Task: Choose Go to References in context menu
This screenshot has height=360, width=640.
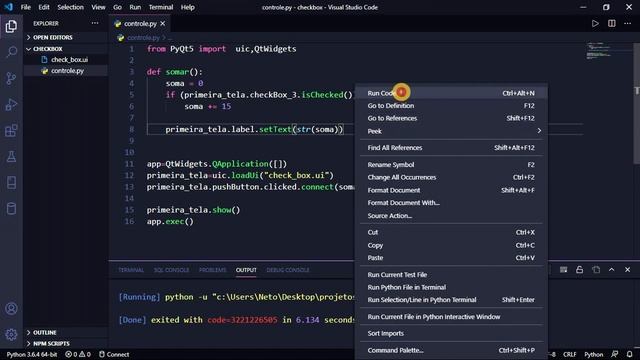Action: click(x=451, y=118)
